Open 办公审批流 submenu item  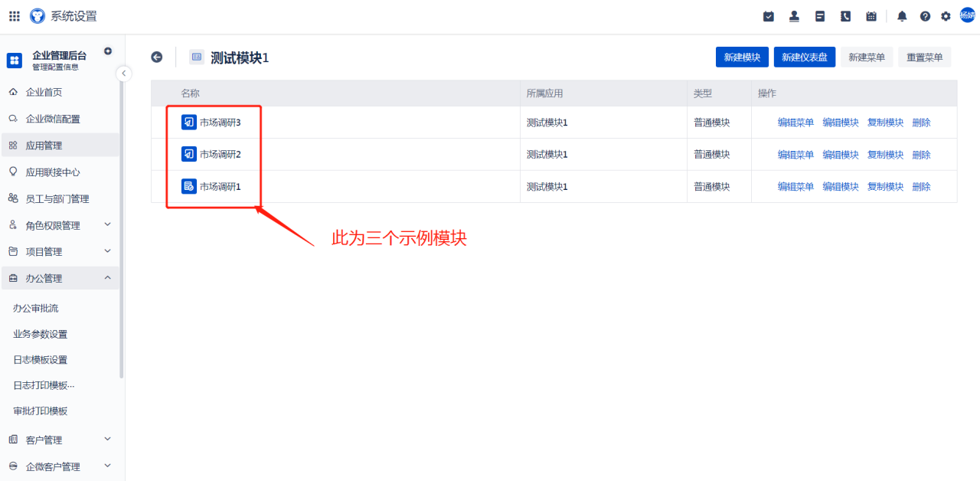[x=36, y=308]
